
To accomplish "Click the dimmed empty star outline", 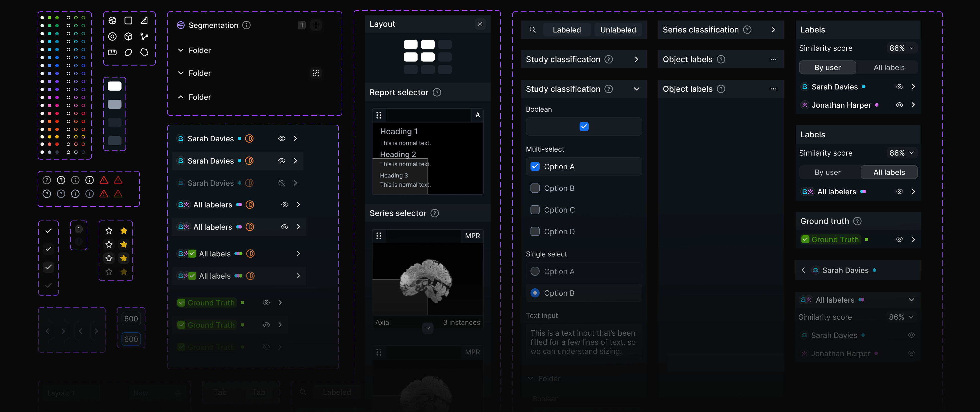I will point(109,272).
